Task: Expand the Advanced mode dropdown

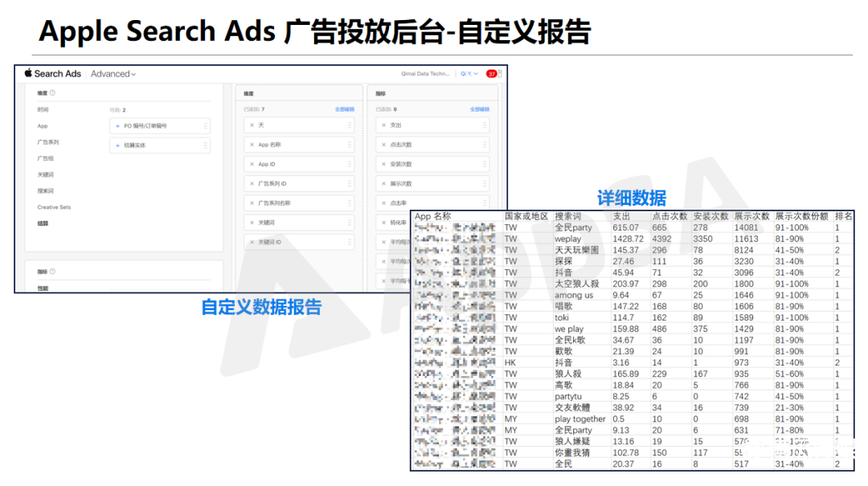Action: (113, 74)
